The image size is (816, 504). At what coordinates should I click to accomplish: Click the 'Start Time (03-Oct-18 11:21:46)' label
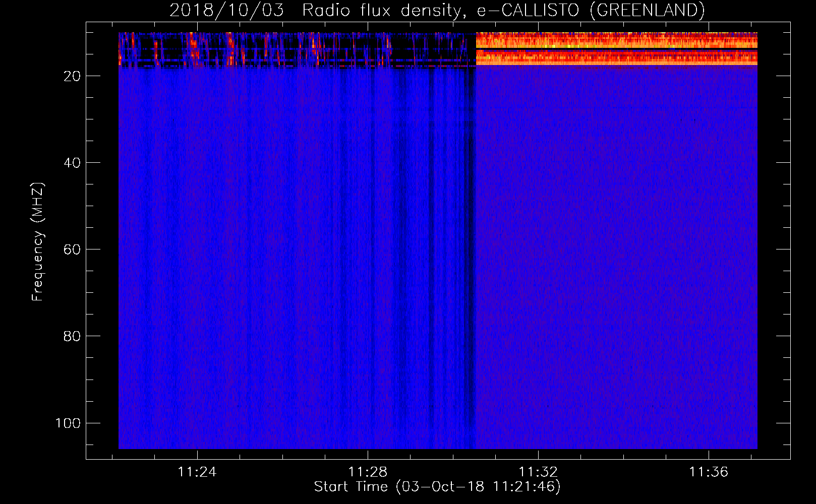(x=437, y=487)
